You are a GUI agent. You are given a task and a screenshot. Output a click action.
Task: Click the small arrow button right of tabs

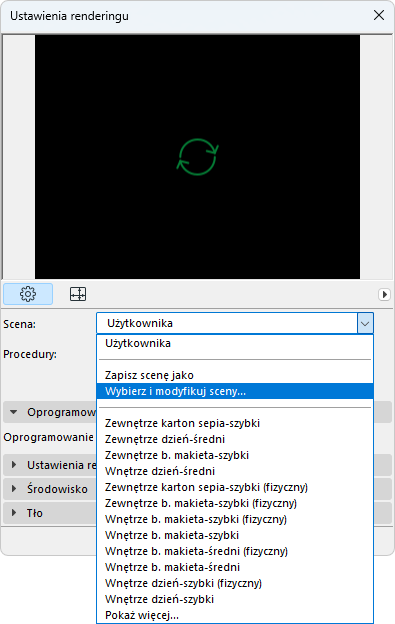(x=384, y=294)
